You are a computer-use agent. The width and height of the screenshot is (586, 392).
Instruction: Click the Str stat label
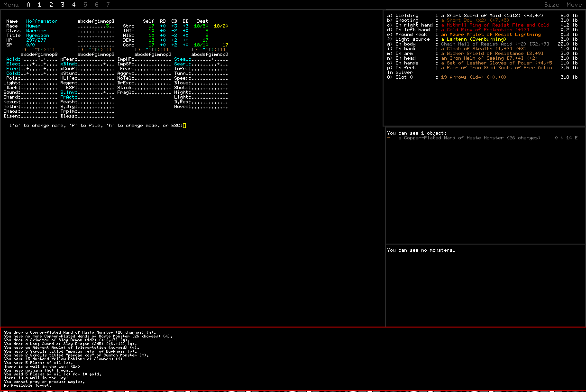128,26
